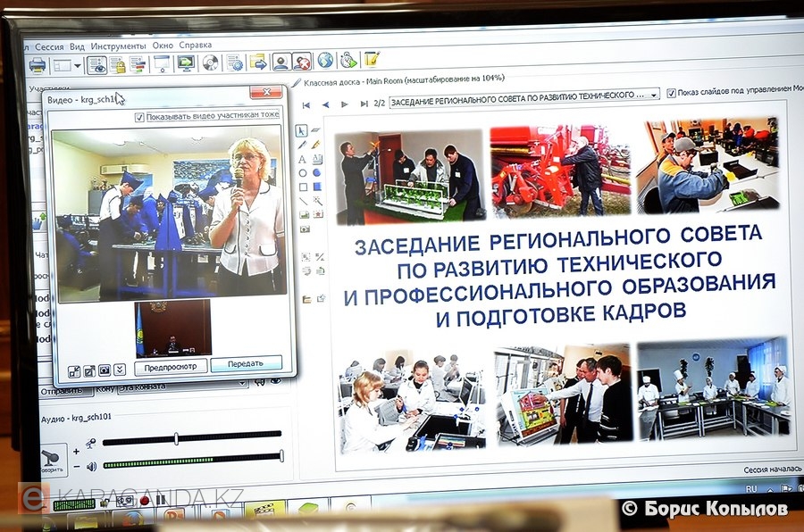Open the layout dropdown arrow beside printer

pos(77,65)
